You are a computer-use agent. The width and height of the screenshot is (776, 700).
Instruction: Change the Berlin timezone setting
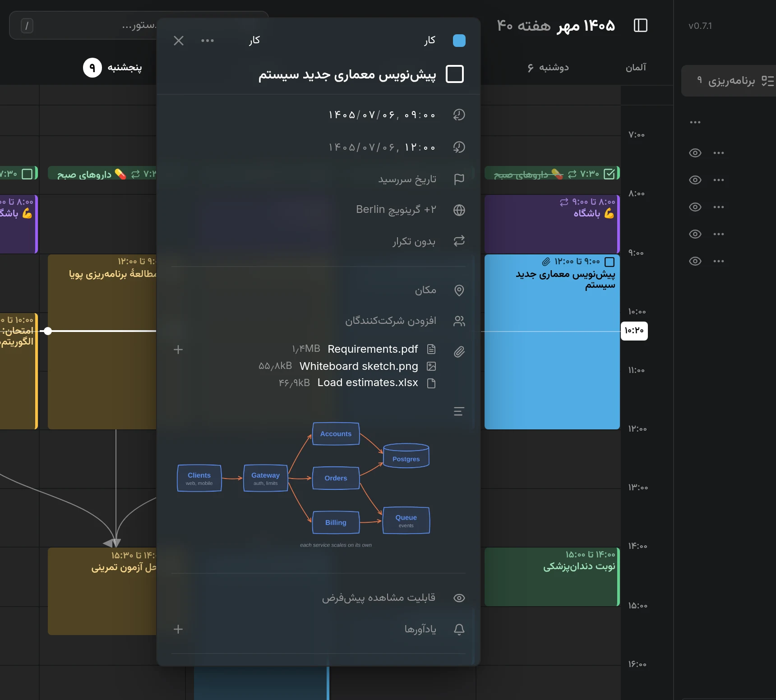[396, 210]
